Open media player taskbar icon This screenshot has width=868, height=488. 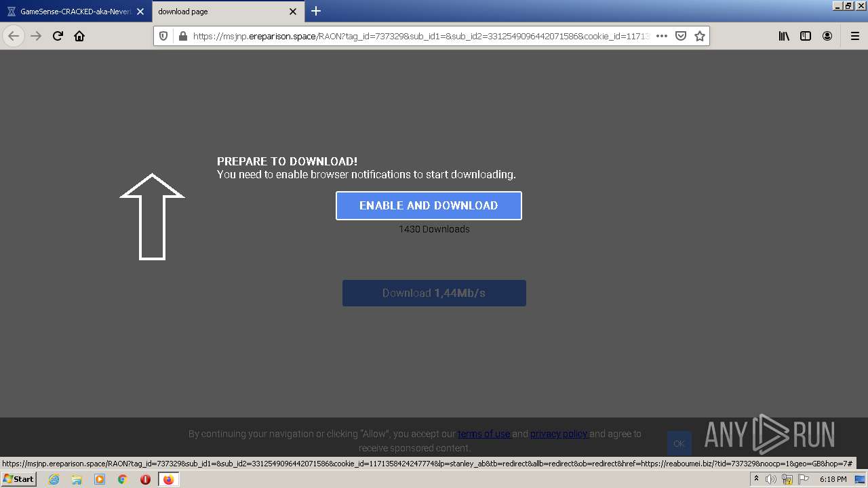[x=100, y=479]
